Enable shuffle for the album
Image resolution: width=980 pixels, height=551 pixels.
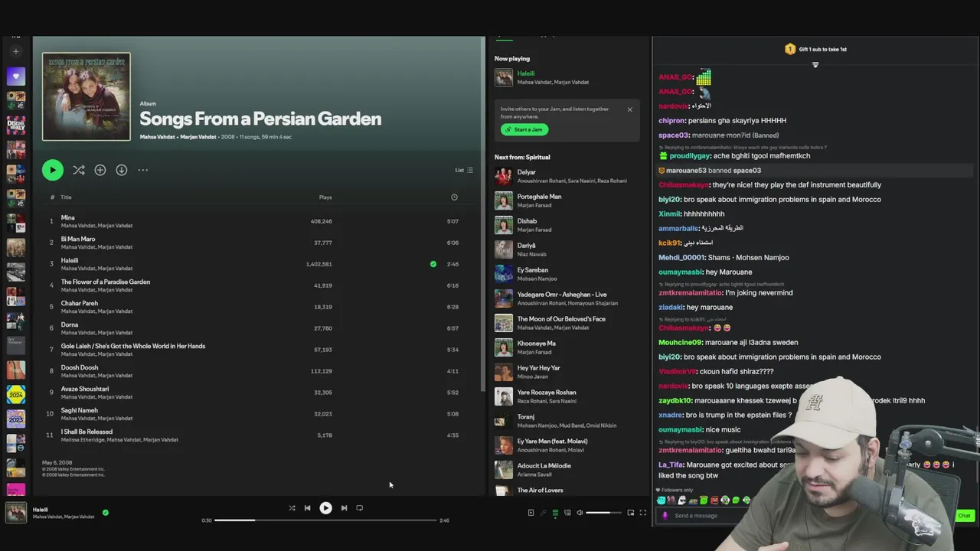pos(78,170)
